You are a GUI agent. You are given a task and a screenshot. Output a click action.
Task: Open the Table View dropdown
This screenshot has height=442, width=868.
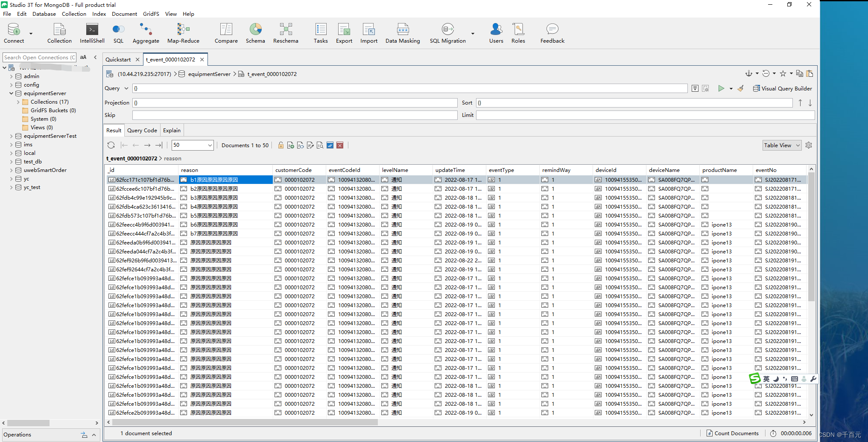tap(782, 145)
